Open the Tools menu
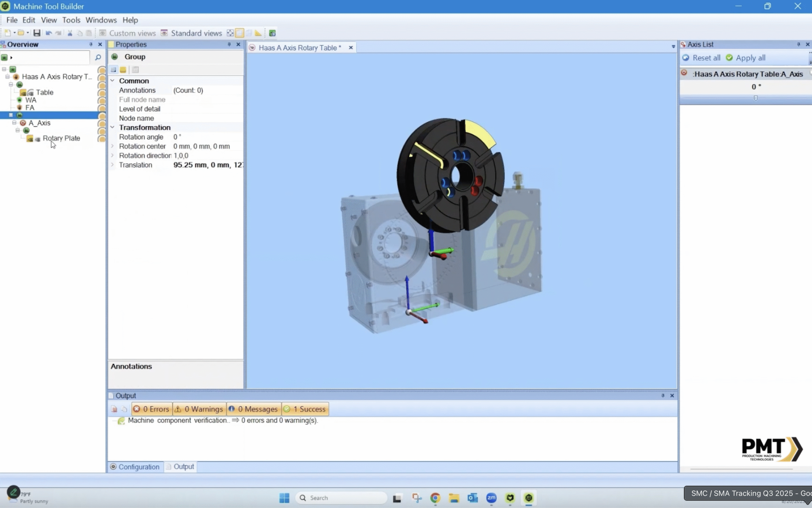 [x=71, y=20]
